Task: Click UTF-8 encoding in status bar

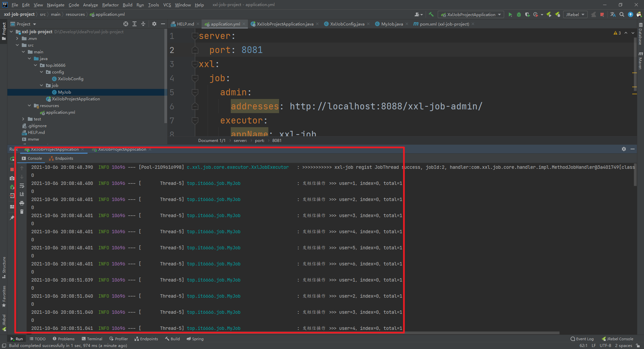Action: coord(605,346)
